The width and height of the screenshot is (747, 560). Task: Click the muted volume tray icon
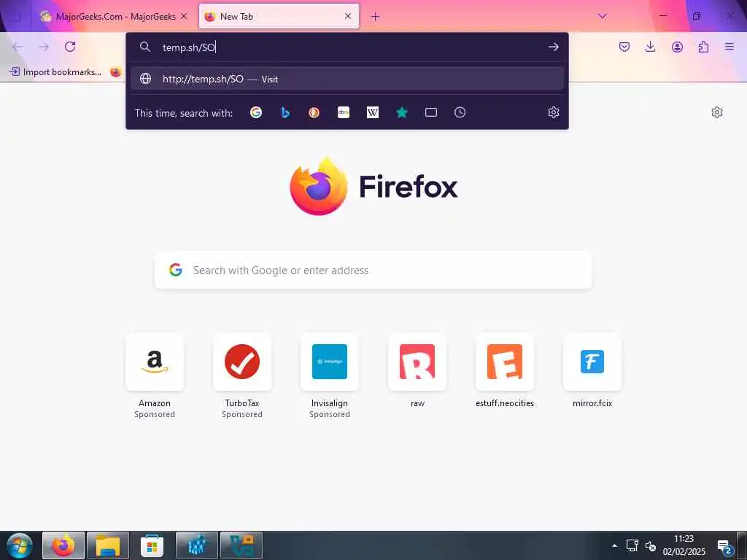click(651, 545)
